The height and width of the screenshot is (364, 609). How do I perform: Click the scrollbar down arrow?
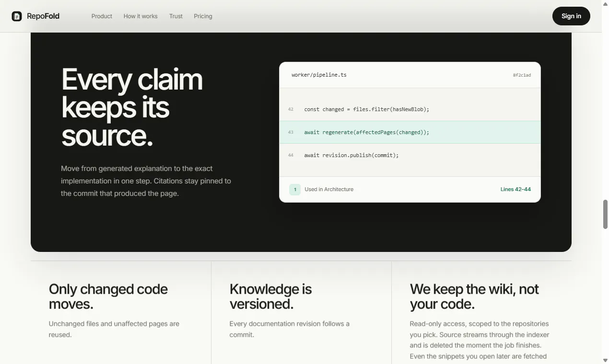[605, 360]
